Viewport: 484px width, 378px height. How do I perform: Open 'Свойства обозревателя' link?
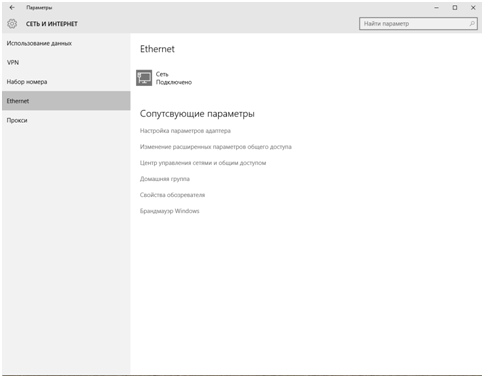click(x=172, y=195)
